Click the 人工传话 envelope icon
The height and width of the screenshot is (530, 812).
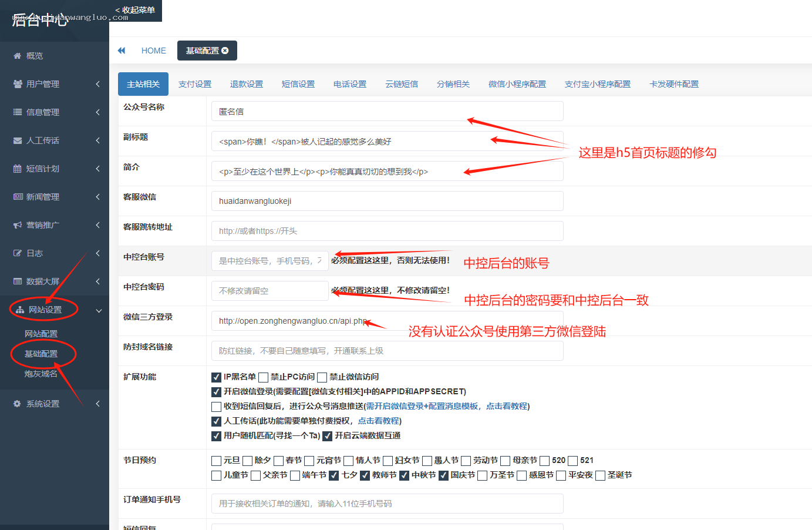click(18, 140)
